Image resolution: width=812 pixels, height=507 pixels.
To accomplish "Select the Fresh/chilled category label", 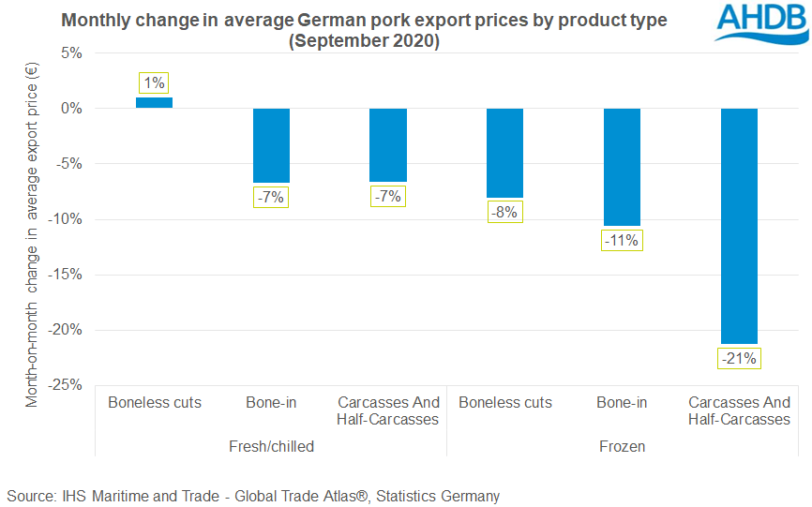I will pyautogui.click(x=271, y=446).
